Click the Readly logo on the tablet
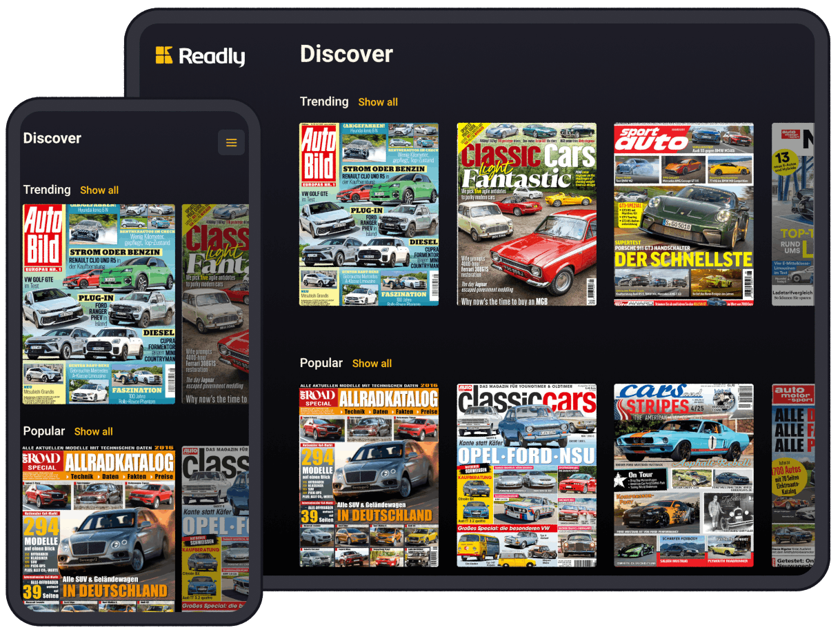840x630 pixels. (200, 56)
